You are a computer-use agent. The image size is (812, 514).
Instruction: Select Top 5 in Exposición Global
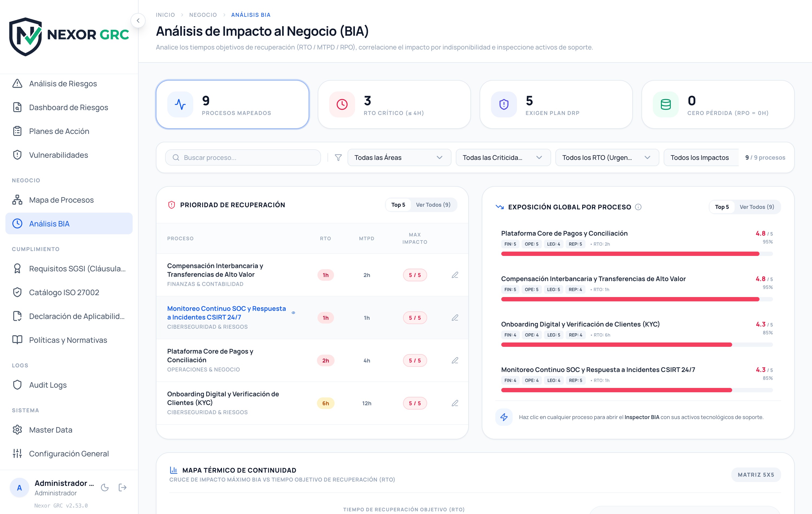click(722, 207)
